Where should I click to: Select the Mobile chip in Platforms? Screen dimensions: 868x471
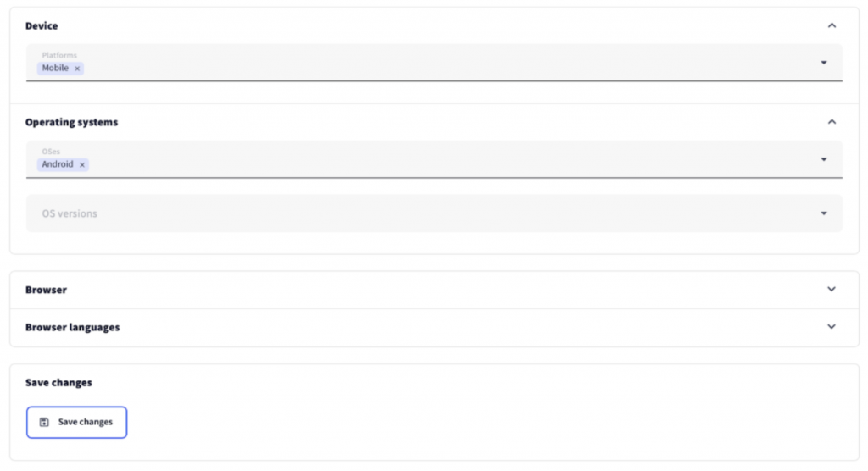(55, 69)
